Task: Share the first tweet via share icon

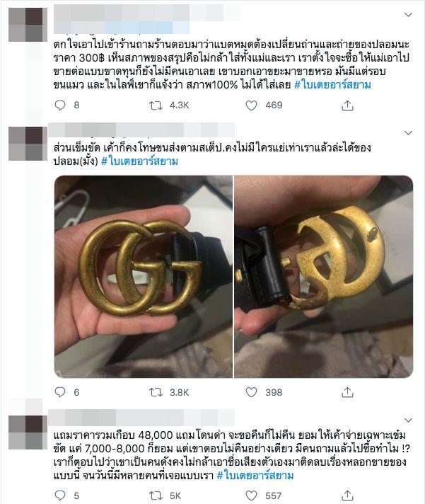Action: pyautogui.click(x=347, y=105)
